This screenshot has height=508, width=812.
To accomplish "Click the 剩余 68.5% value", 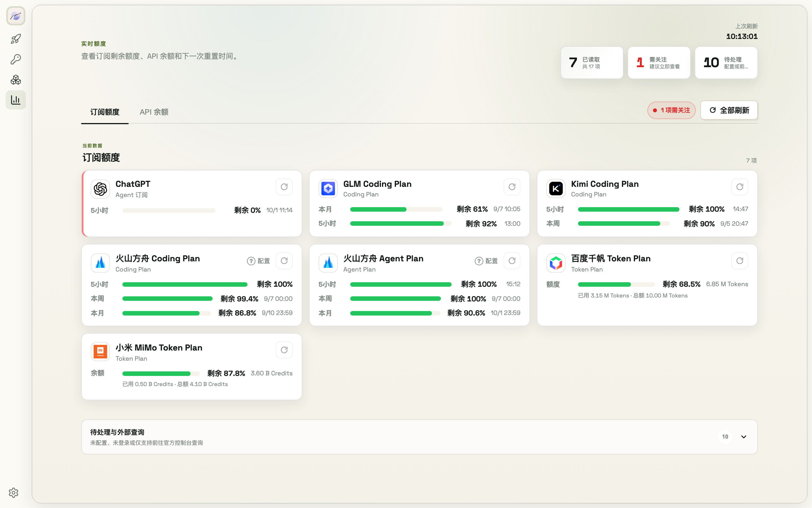I will pyautogui.click(x=681, y=284).
